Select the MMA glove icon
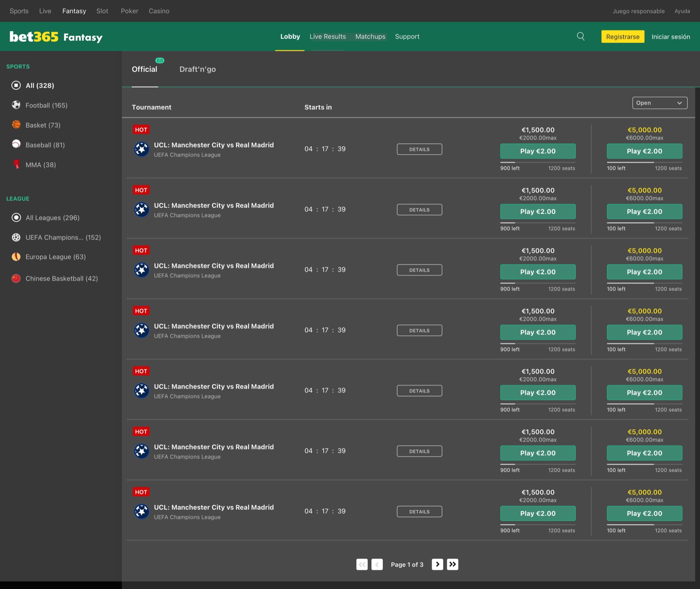 coord(16,165)
